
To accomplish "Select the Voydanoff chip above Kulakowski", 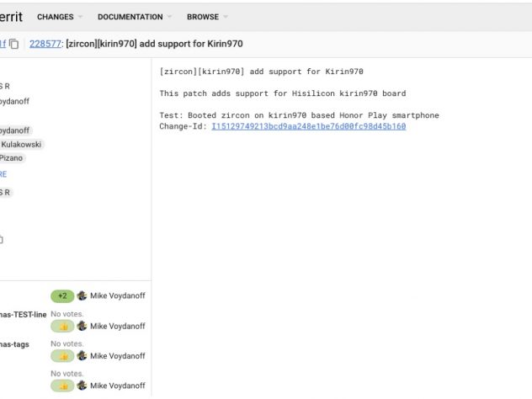I will pyautogui.click(x=14, y=130).
